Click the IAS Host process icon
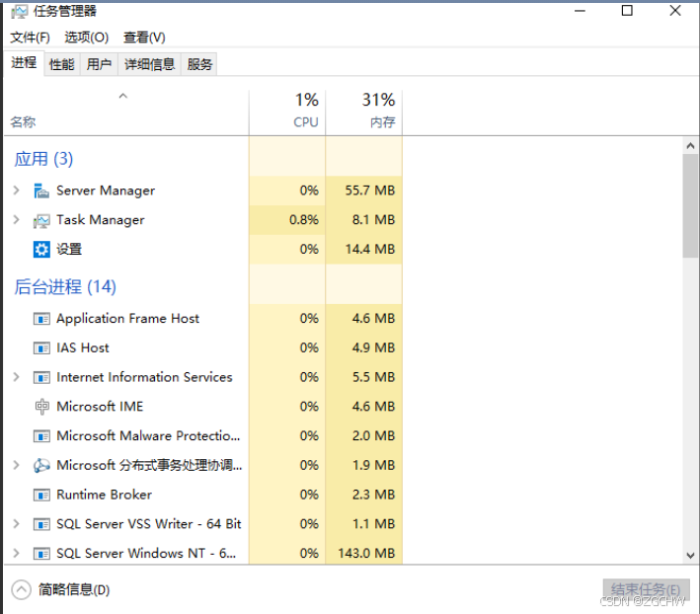 41,348
